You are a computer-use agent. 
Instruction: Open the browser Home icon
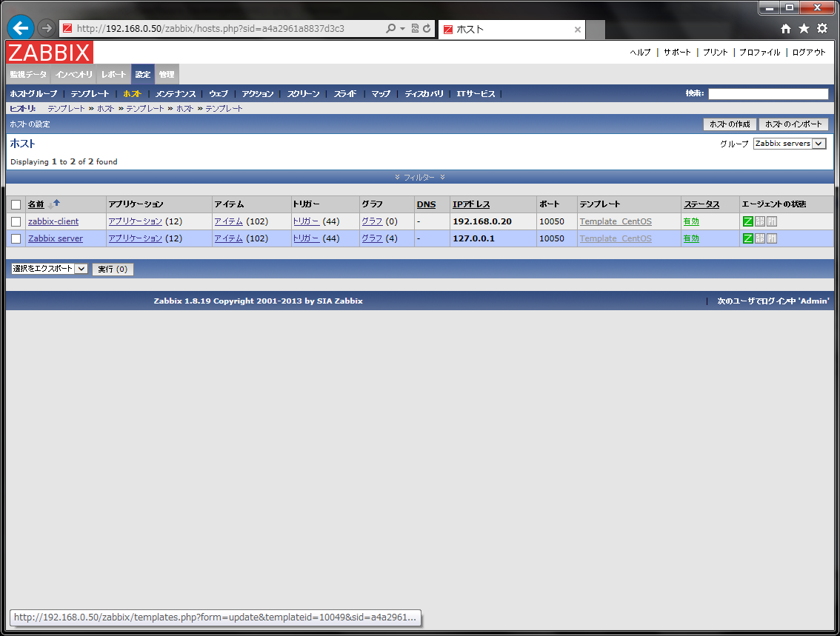pos(785,29)
